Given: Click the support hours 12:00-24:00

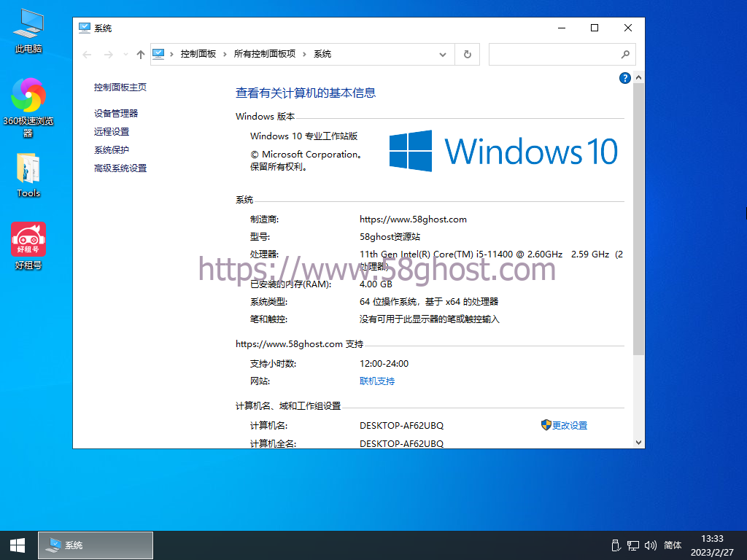Looking at the screenshot, I should coord(384,363).
